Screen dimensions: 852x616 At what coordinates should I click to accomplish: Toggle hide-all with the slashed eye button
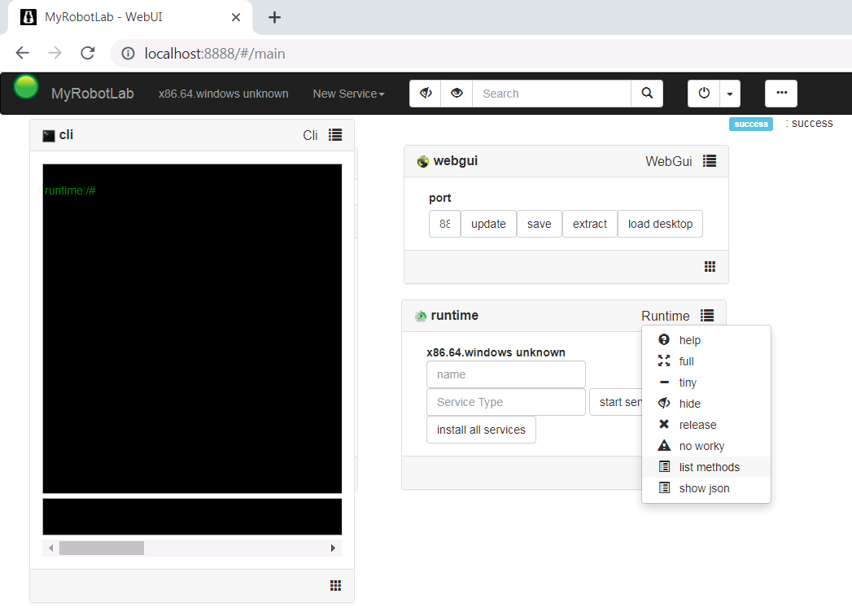coord(425,94)
